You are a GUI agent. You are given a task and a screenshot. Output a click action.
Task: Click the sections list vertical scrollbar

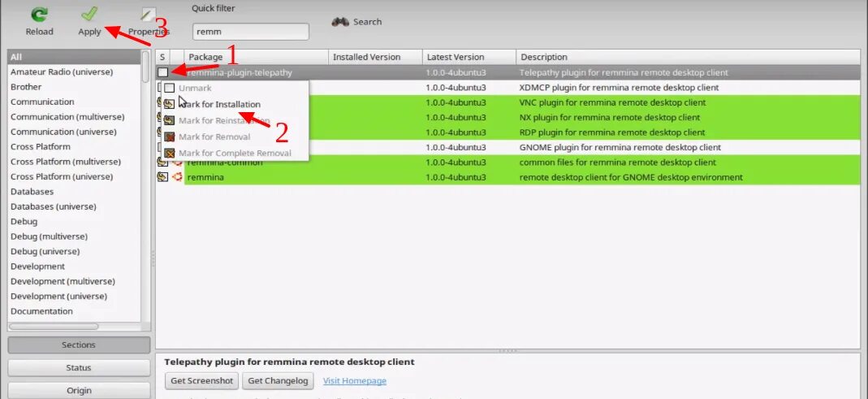click(x=145, y=67)
